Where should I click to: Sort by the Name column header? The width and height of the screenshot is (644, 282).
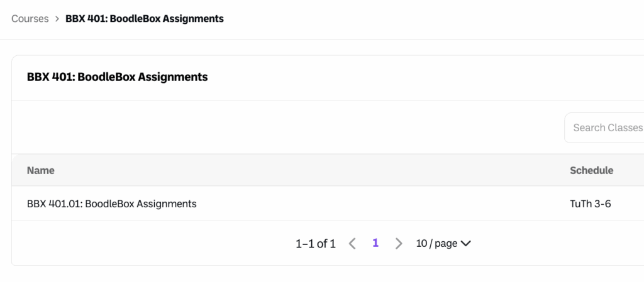coord(41,170)
